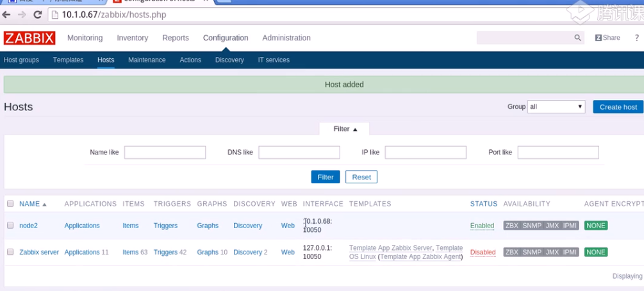The image size is (644, 291).
Task: Click the Enabled status of node2
Action: coord(482,226)
